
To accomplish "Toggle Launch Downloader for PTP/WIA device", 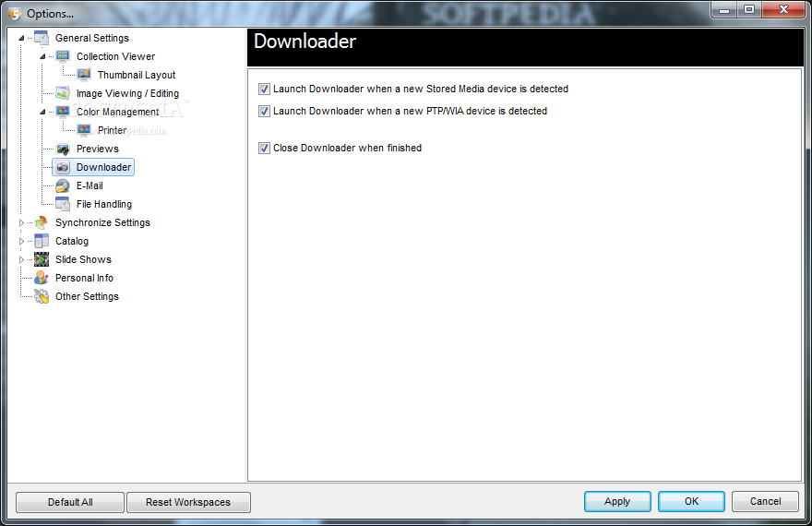I will tap(264, 112).
